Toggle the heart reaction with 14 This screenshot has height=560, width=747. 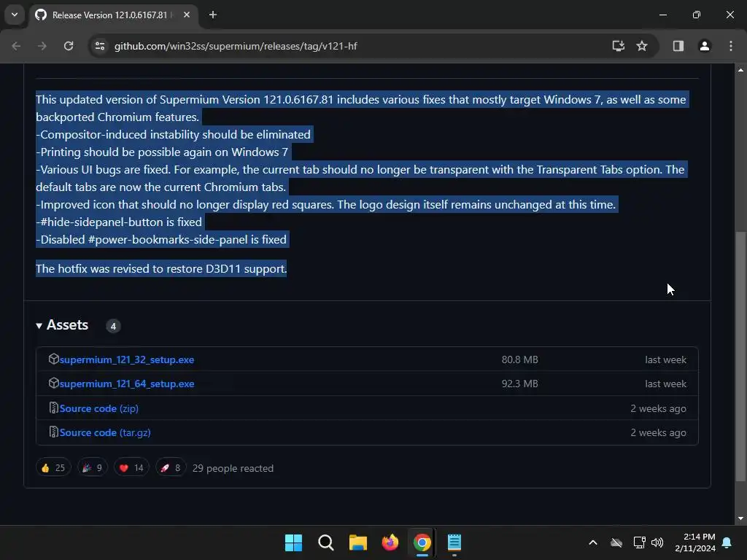(131, 467)
